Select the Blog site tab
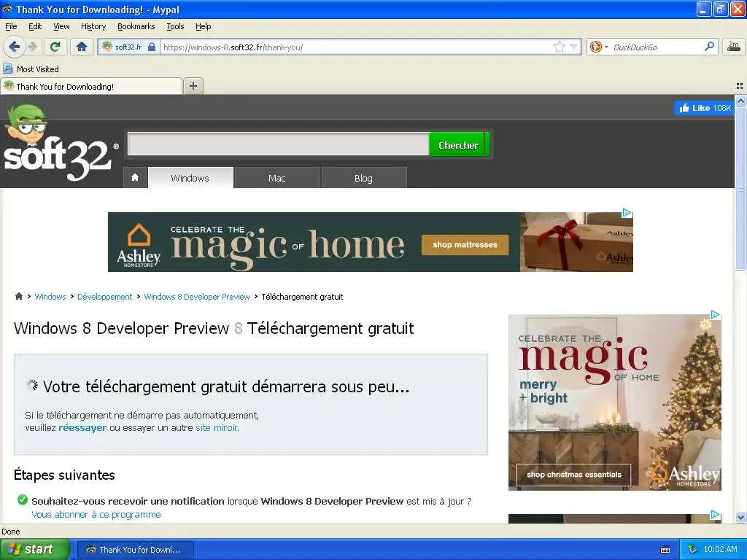Screen dimensions: 747x560 pos(363,178)
